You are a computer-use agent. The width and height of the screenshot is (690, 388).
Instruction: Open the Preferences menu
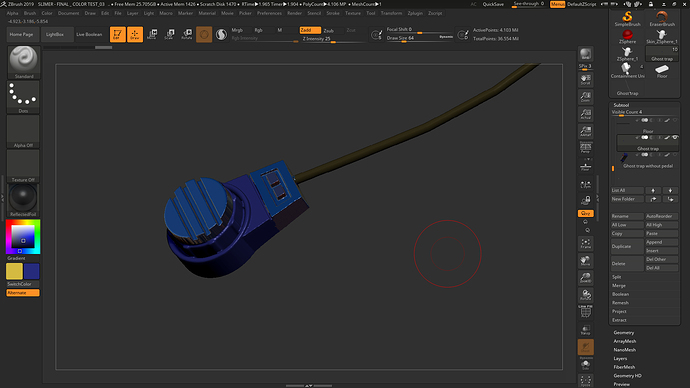269,13
